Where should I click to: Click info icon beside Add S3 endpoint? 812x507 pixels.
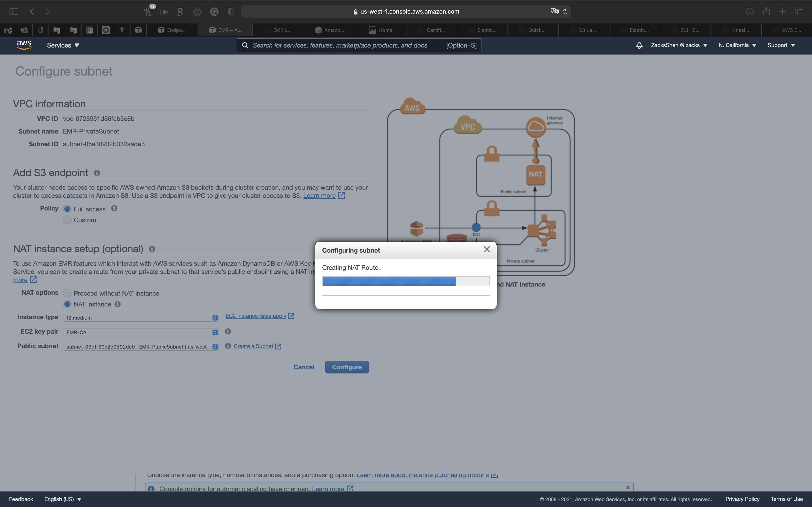[x=97, y=173]
